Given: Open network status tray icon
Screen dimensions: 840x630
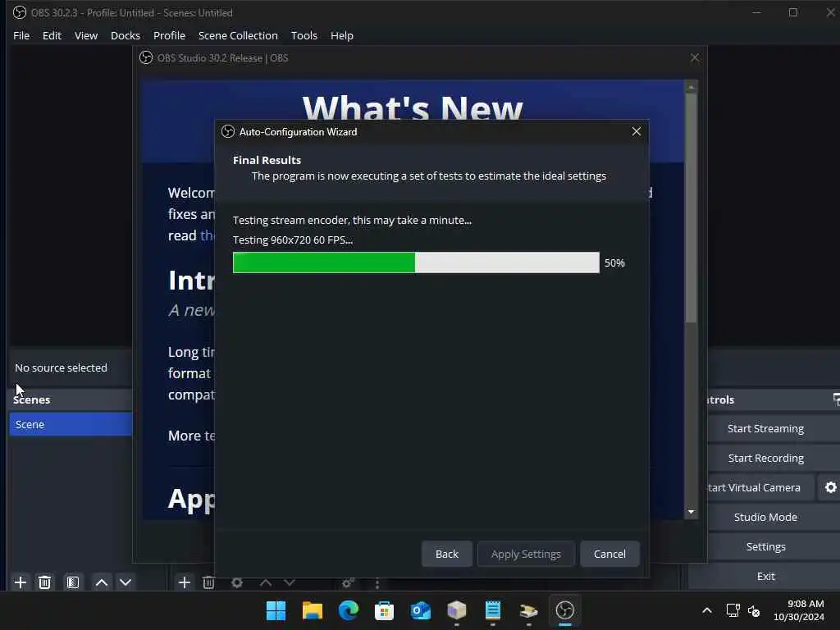Looking at the screenshot, I should 733,610.
